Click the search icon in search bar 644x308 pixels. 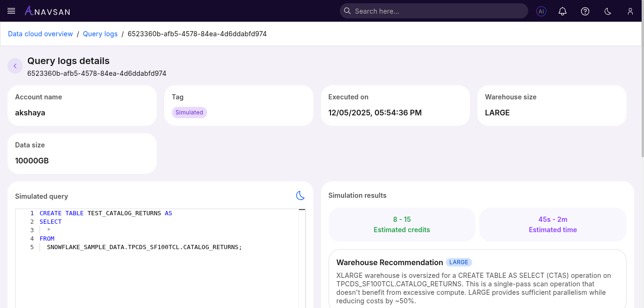pos(347,11)
